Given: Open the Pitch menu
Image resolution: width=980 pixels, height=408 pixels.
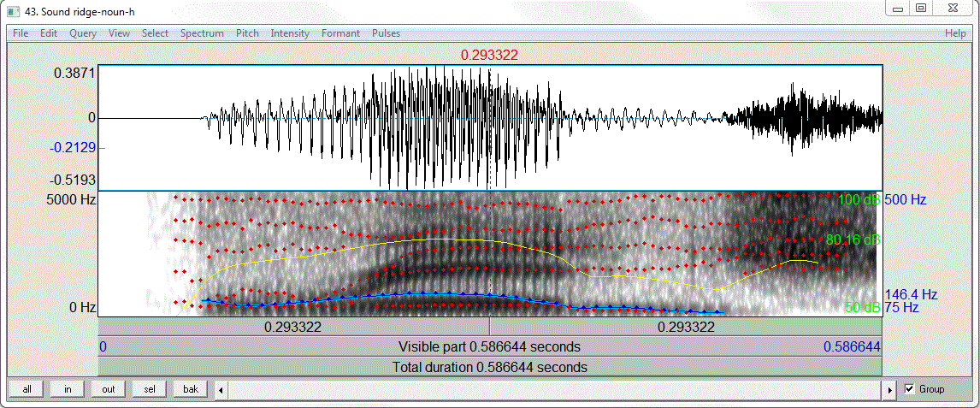Looking at the screenshot, I should click(x=247, y=33).
